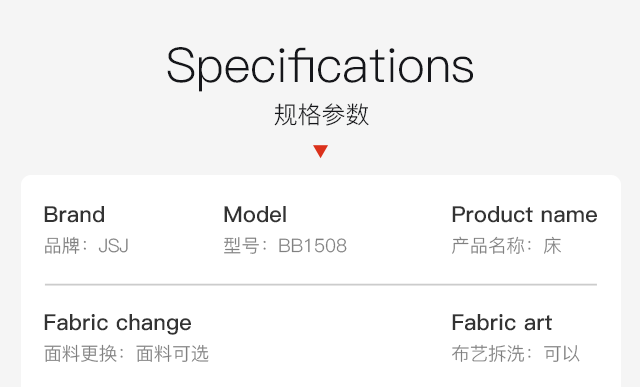Click the 型号 text before BB1508
Image resolution: width=640 pixels, height=387 pixels.
tap(241, 246)
